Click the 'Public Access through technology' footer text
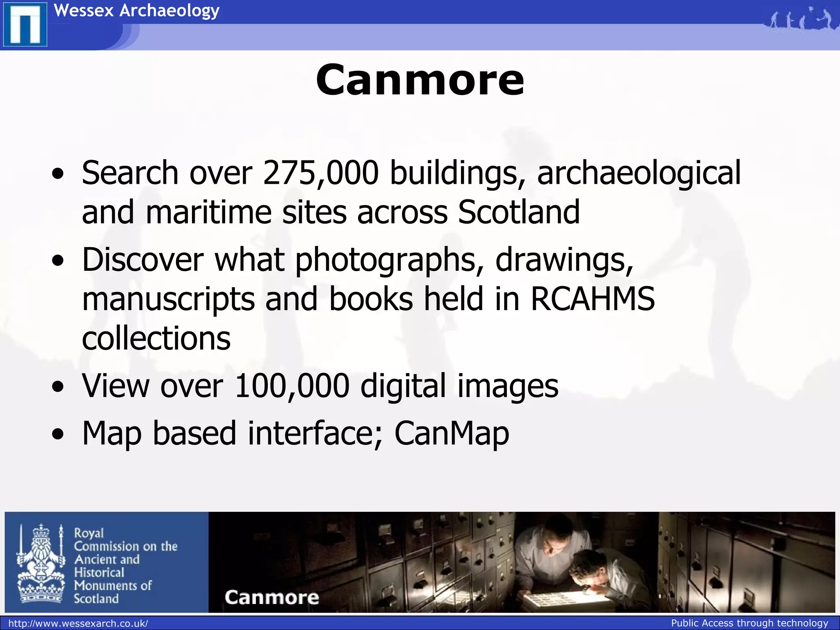The height and width of the screenshot is (630, 840). pos(750,623)
